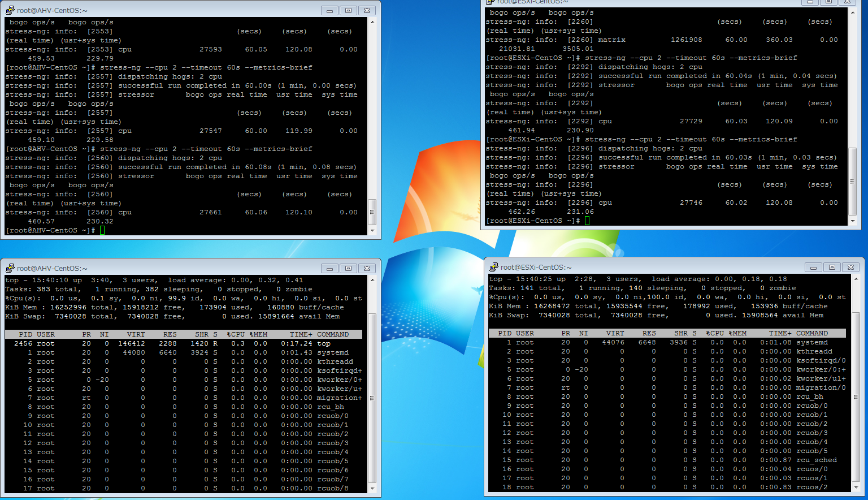The height and width of the screenshot is (500, 868).
Task: Click PuTTY icon of ESXi top window
Action: pos(493,267)
